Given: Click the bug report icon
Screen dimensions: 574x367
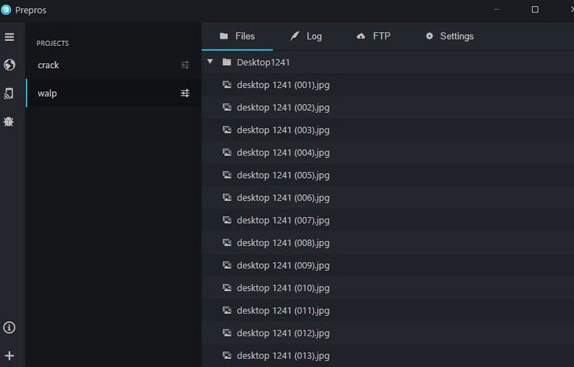Looking at the screenshot, I should pos(9,121).
